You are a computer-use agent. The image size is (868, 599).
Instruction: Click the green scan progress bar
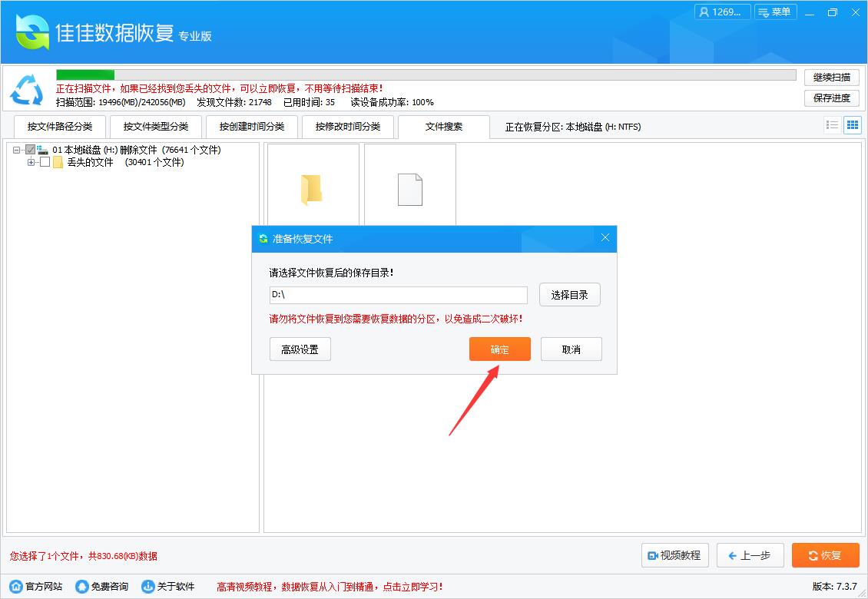[84, 74]
